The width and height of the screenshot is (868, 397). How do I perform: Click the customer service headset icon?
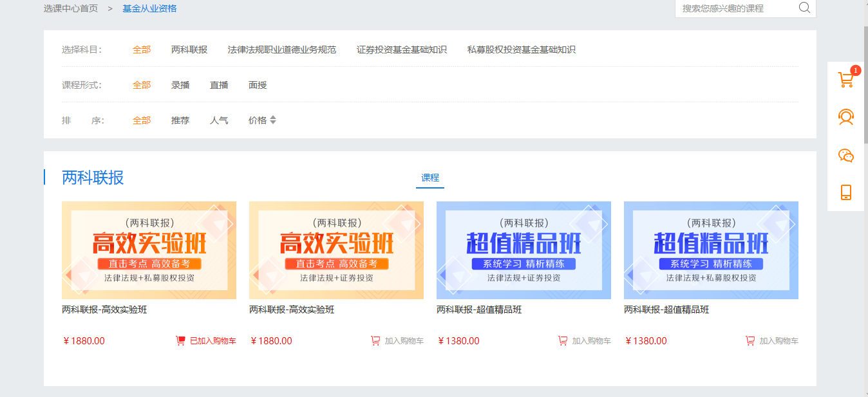pyautogui.click(x=845, y=117)
